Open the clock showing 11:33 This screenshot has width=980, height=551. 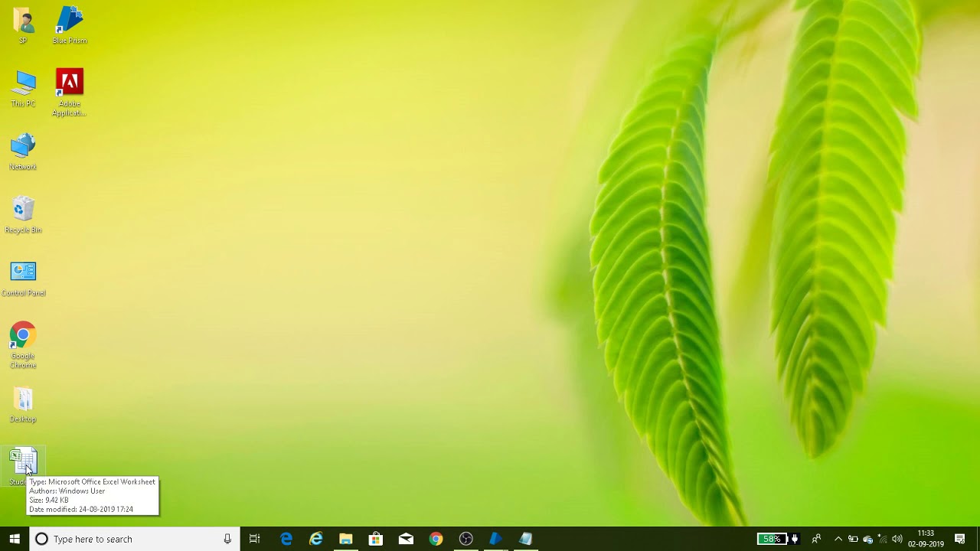[926, 539]
